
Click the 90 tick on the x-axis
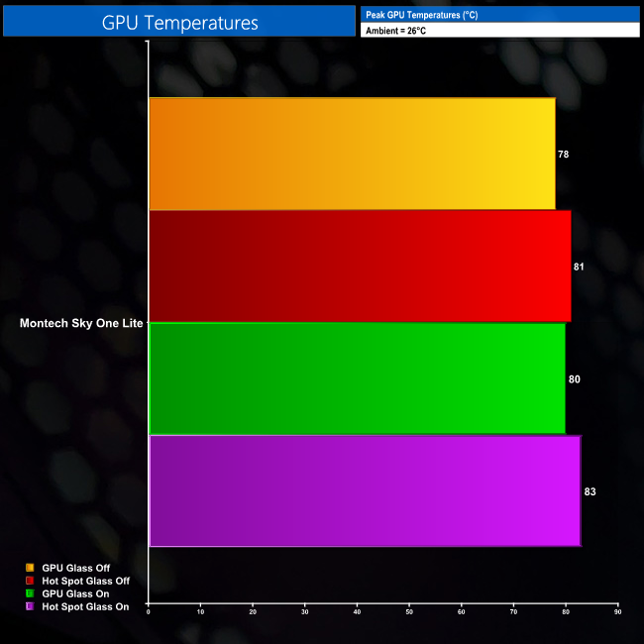(617, 612)
